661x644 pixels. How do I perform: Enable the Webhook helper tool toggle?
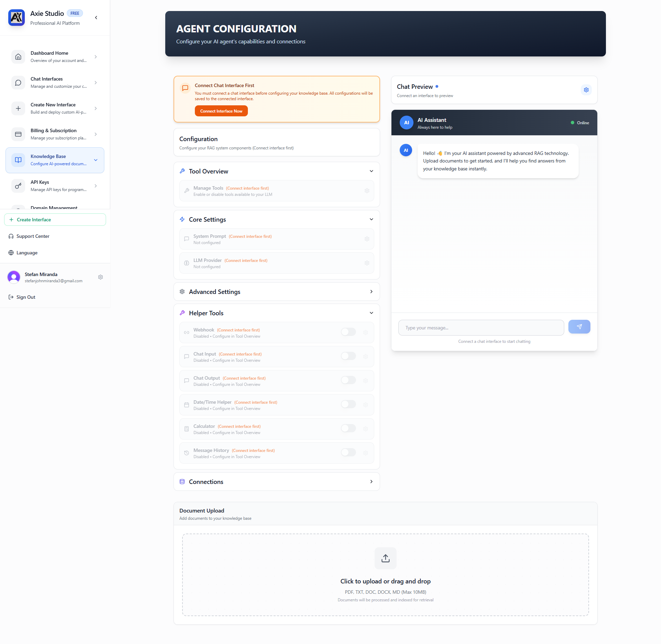click(348, 332)
